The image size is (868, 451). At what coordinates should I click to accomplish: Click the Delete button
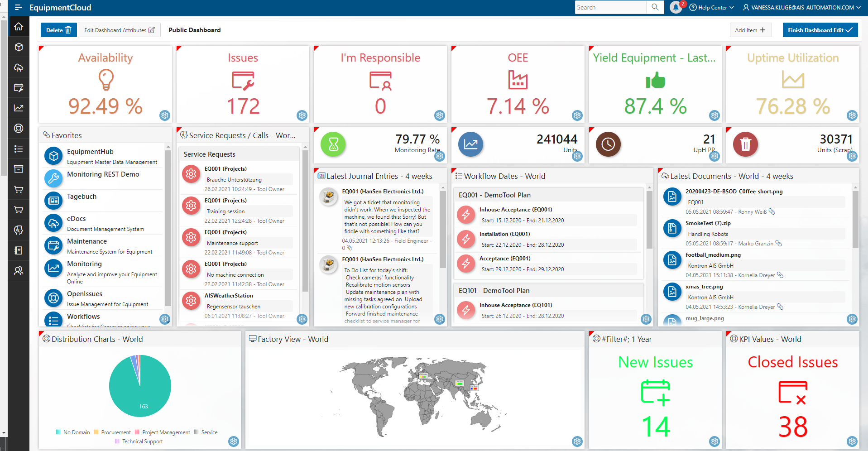[59, 30]
